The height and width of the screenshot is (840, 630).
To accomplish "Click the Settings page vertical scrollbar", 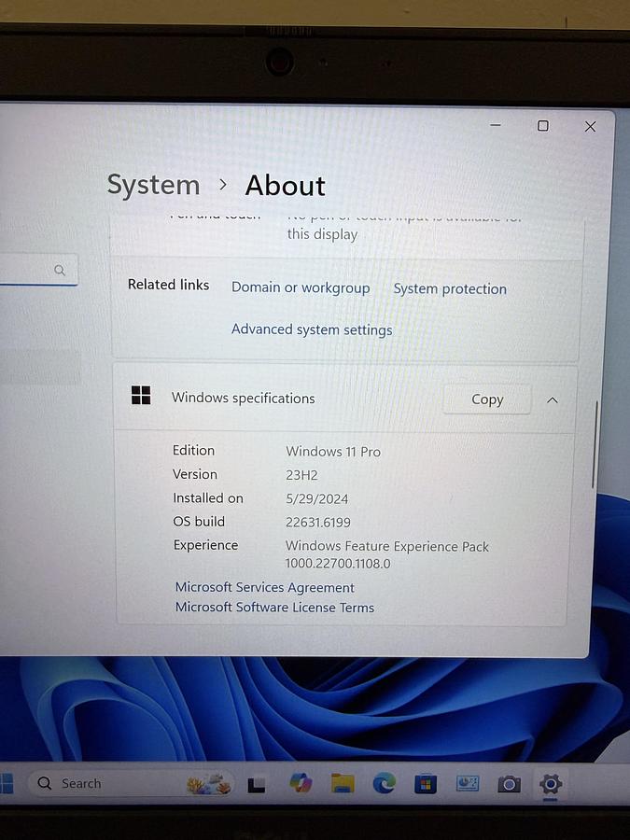I will pyautogui.click(x=595, y=444).
